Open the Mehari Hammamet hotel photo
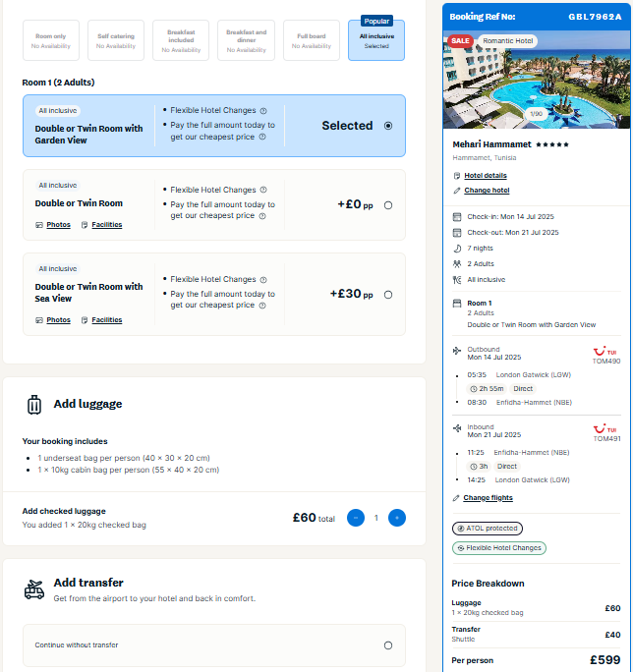 [537, 80]
